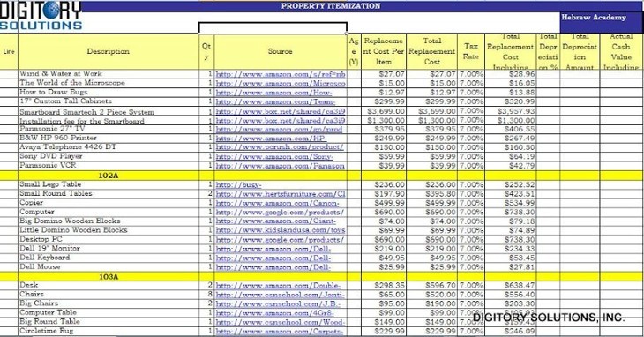The image size is (644, 337).
Task: Select the Source column header
Action: pos(281,51)
